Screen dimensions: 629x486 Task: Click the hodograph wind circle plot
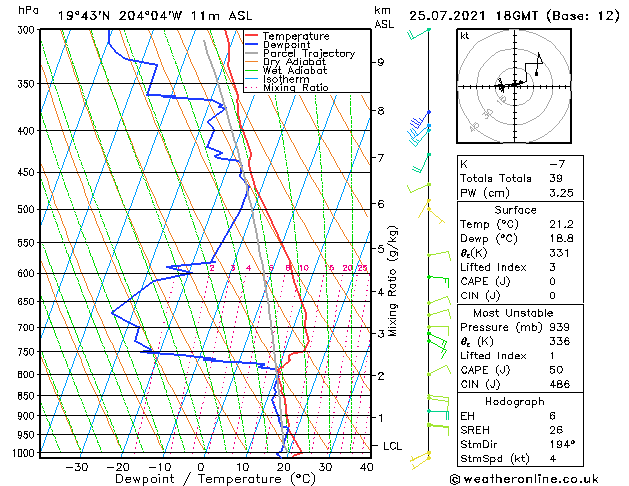click(514, 86)
